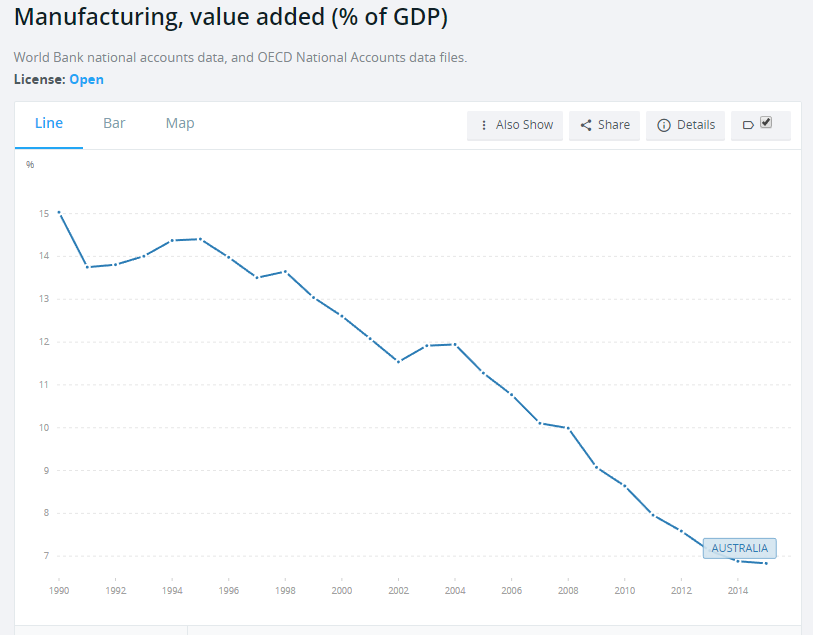Click the 2002 data point on the line
Image resolution: width=813 pixels, height=635 pixels.
coord(398,362)
